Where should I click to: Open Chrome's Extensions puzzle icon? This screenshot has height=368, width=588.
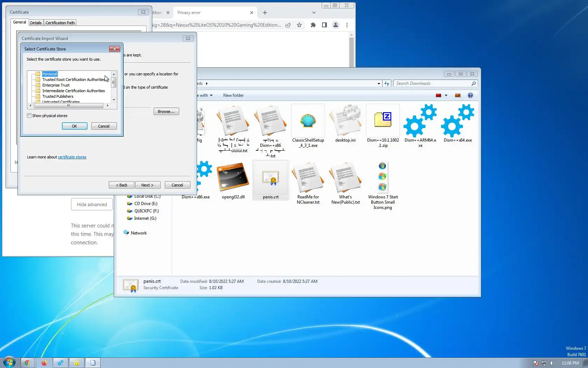(313, 25)
